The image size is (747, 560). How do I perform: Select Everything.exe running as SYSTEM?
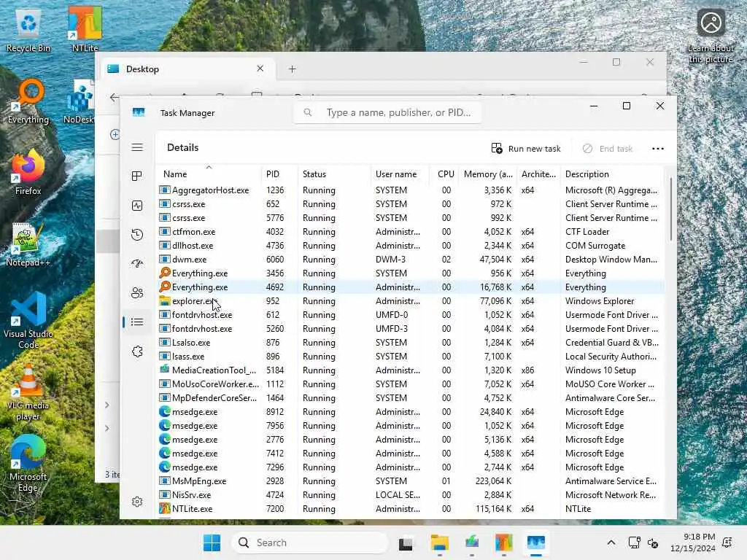click(x=410, y=273)
